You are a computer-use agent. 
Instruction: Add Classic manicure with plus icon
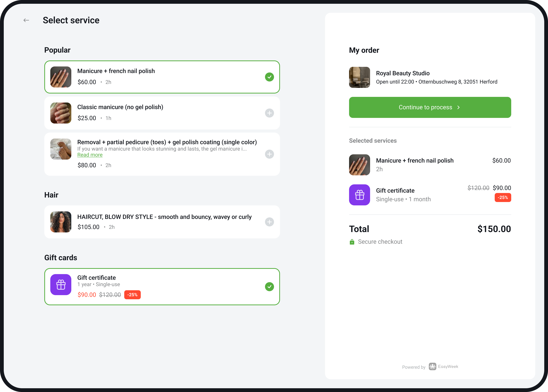(x=269, y=113)
